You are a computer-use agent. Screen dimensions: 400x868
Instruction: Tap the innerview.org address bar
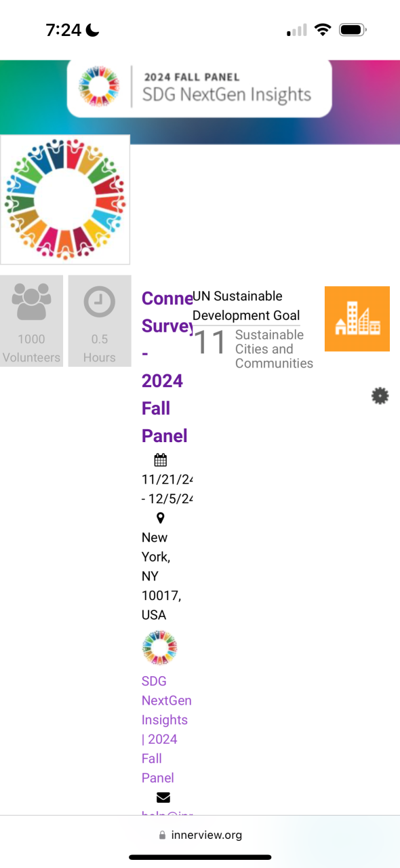point(200,835)
